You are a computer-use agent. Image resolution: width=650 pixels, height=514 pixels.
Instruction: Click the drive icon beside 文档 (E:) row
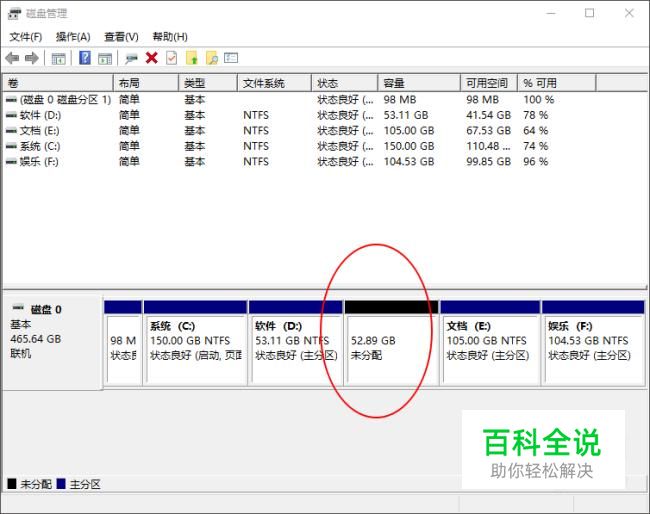11,131
